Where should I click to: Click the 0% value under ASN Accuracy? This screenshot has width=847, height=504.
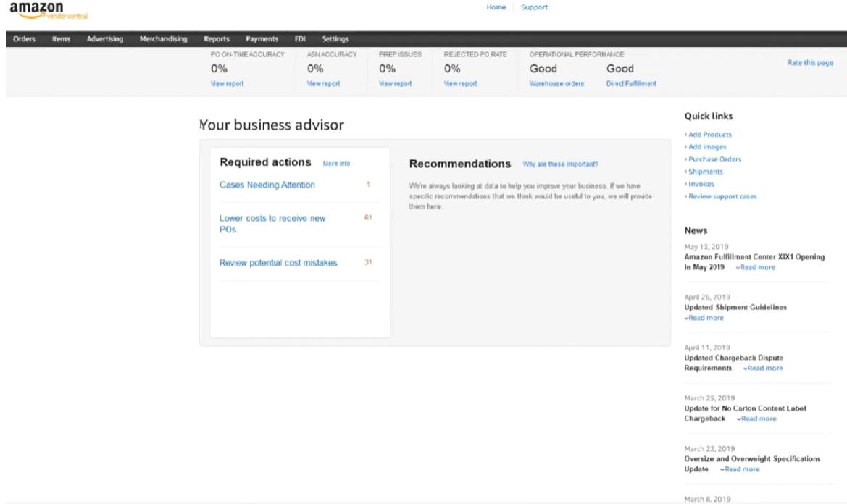[315, 69]
